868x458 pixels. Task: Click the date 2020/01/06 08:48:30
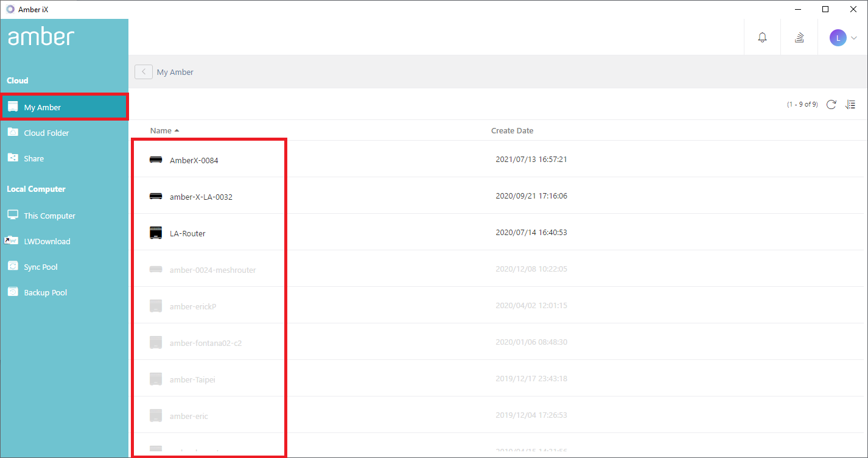pos(531,342)
